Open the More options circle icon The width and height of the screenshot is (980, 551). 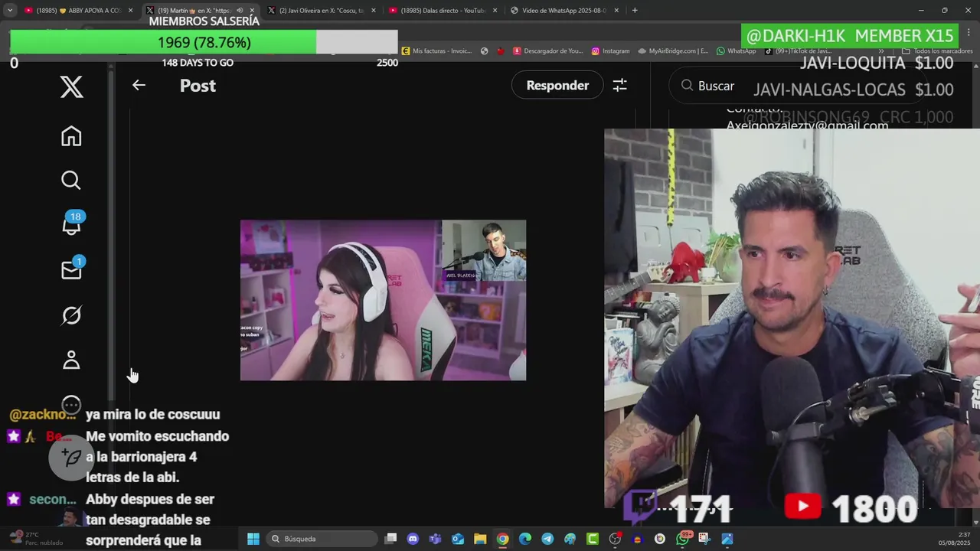pos(71,404)
